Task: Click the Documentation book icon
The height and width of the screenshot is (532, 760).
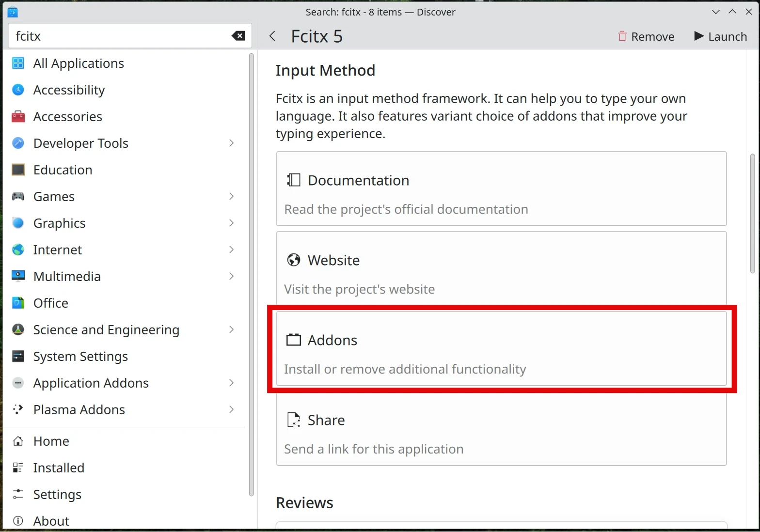Action: [294, 180]
